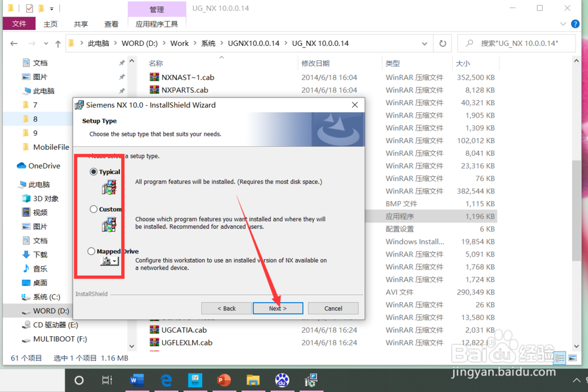Select the UGFLEXLM.cab file icon

click(x=155, y=343)
